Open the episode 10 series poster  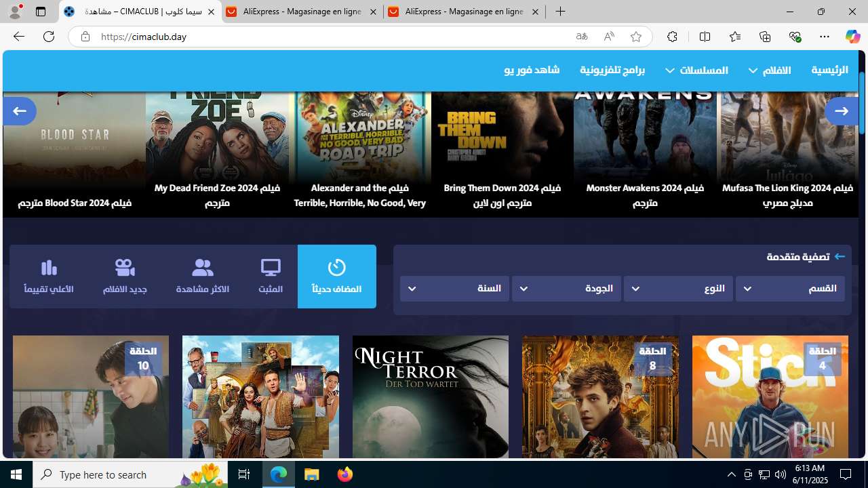click(91, 397)
